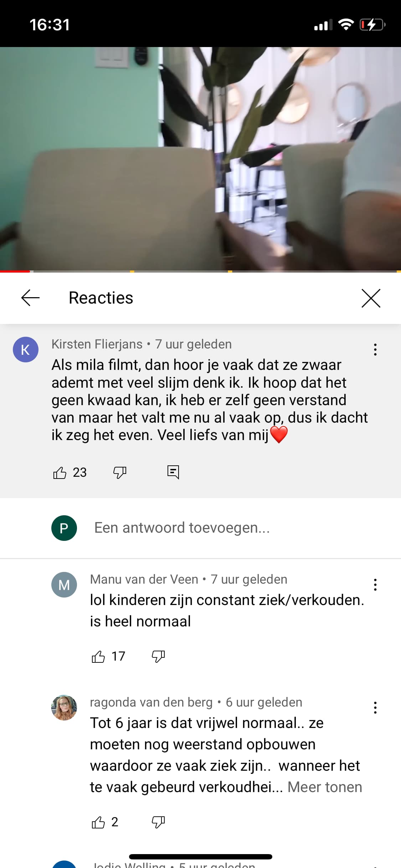401x868 pixels.
Task: Seek on the video progress bar
Action: (x=200, y=272)
